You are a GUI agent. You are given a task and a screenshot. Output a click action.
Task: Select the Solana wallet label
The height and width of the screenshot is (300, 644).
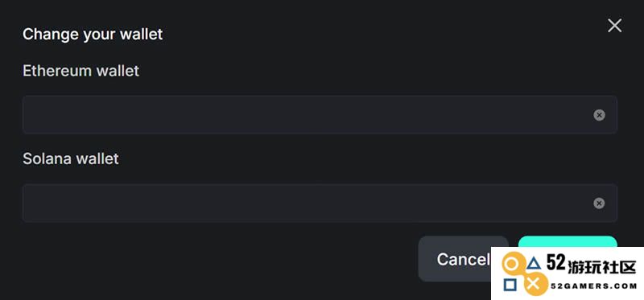[x=71, y=158]
